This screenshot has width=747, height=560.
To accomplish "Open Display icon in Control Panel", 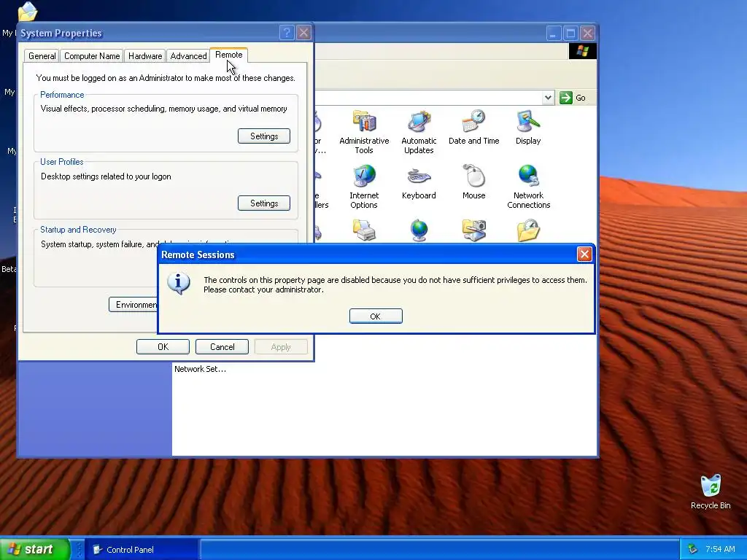I will click(528, 127).
